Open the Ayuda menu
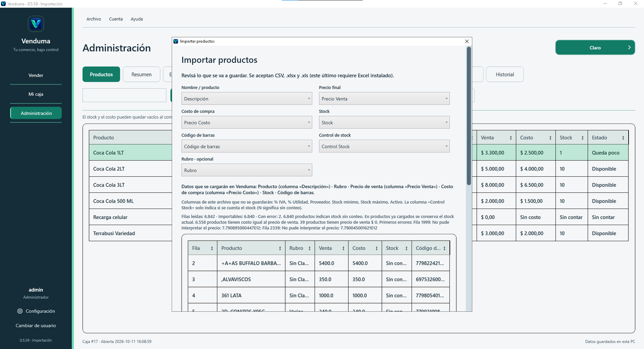 137,19
